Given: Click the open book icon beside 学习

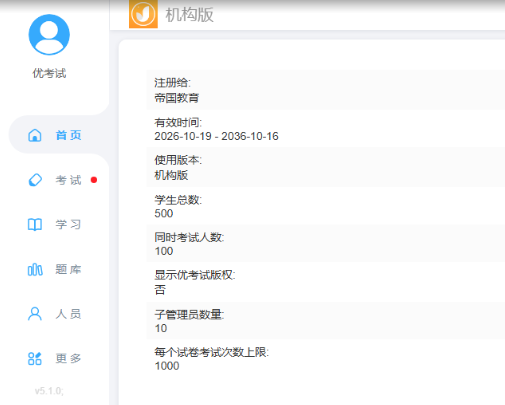Looking at the screenshot, I should (35, 225).
